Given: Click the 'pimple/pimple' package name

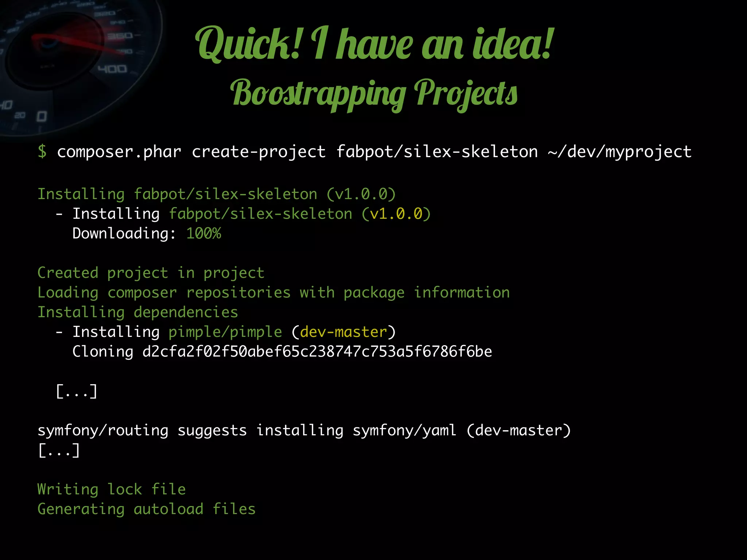Looking at the screenshot, I should pos(225,332).
